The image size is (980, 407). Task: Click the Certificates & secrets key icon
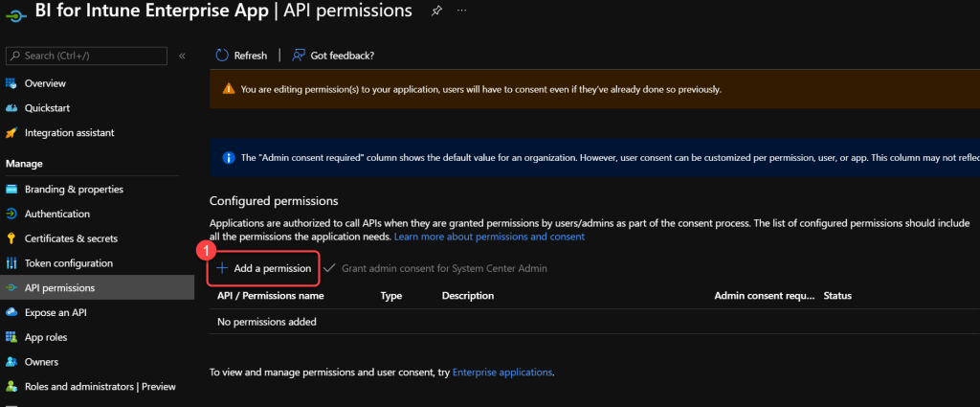[11, 238]
